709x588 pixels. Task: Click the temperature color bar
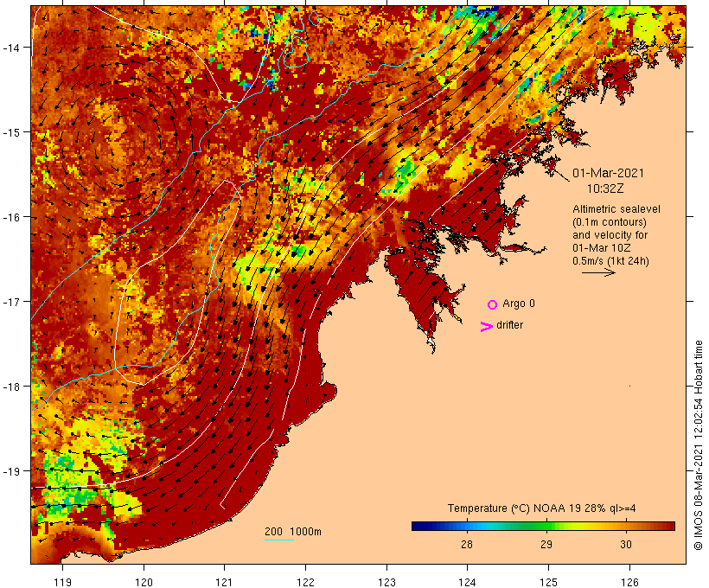[x=543, y=526]
